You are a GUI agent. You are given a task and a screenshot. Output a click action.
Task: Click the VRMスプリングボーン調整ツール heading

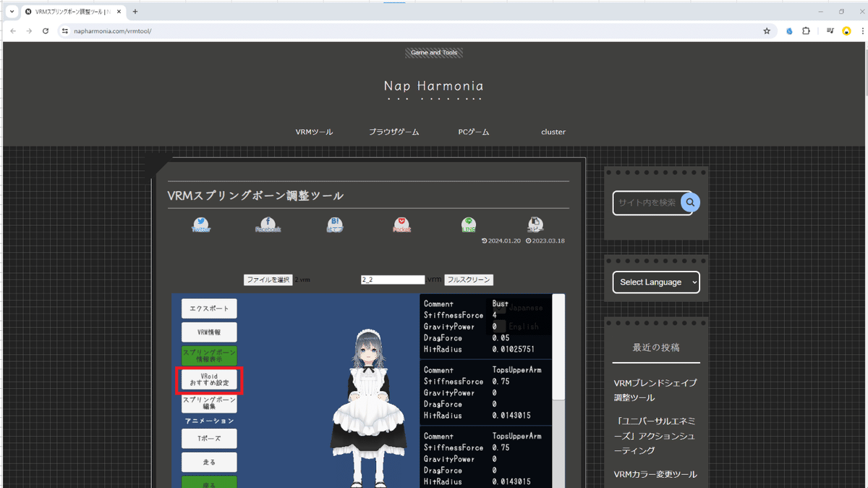(x=255, y=196)
